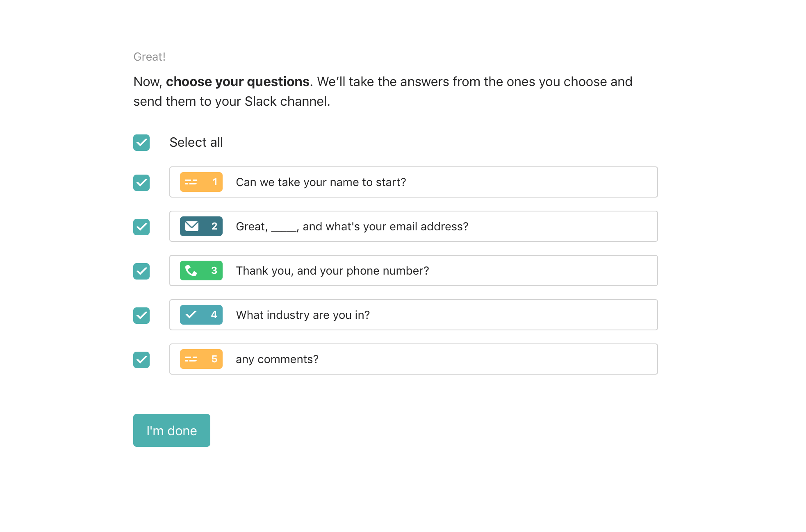Click the green phone icon for question 3

tap(191, 271)
